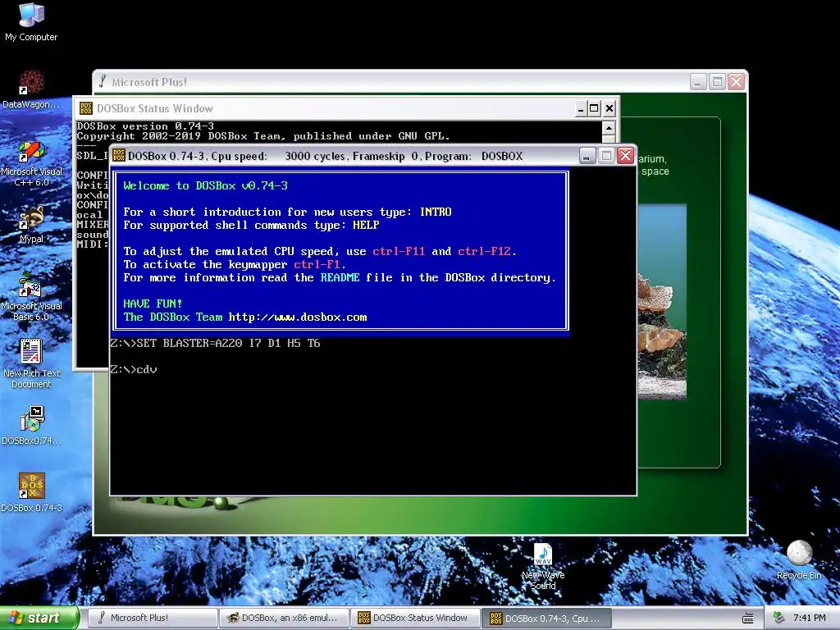Viewport: 840px width, 630px height.
Task: Open the My Computer desktop icon
Action: pos(31,21)
